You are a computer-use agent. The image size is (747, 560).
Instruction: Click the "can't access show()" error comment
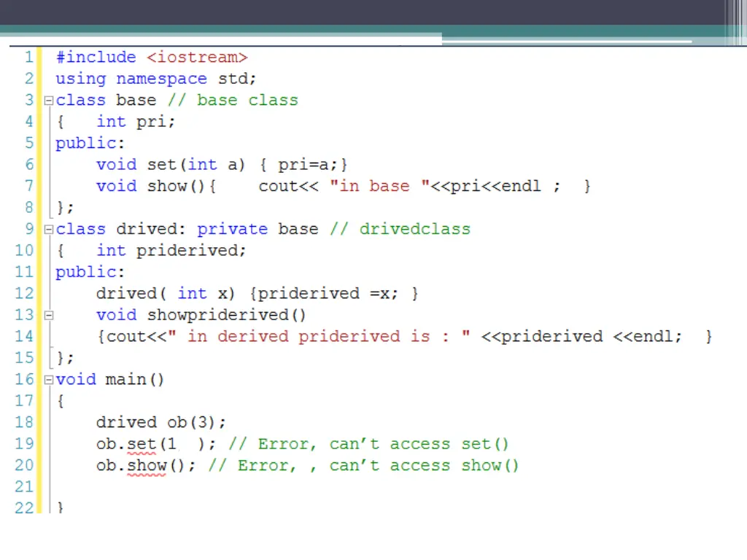click(x=424, y=466)
